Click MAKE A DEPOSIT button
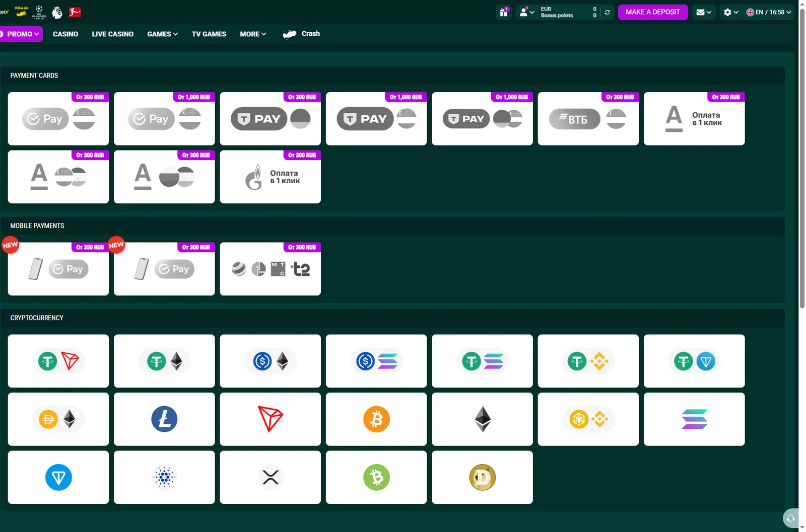This screenshot has height=532, width=806. coord(653,12)
